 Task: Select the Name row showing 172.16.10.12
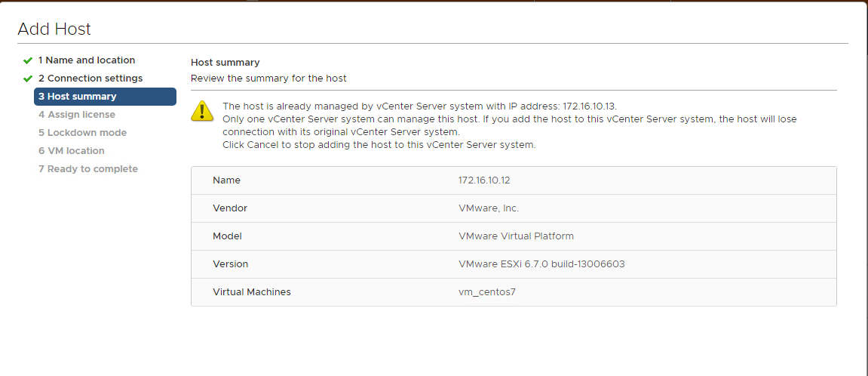point(514,180)
